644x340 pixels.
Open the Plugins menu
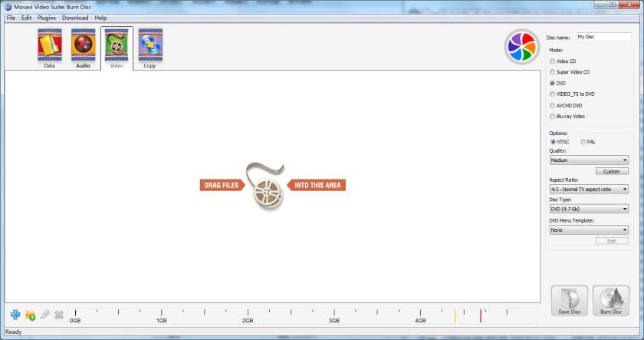47,18
